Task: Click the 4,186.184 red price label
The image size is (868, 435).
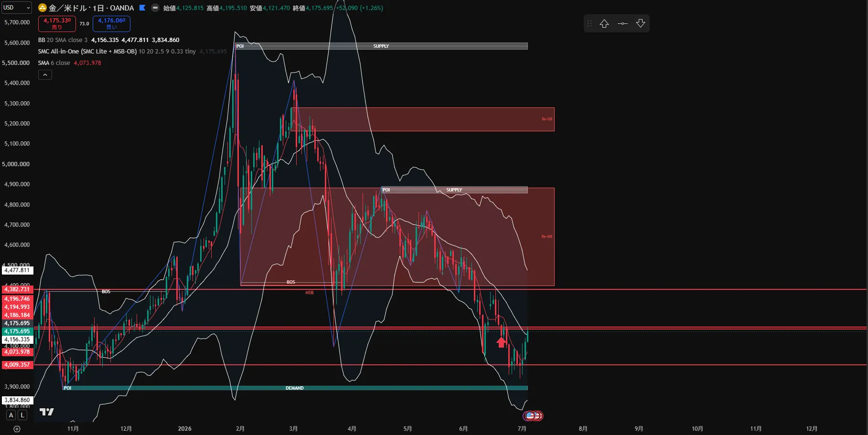Action: click(x=17, y=315)
